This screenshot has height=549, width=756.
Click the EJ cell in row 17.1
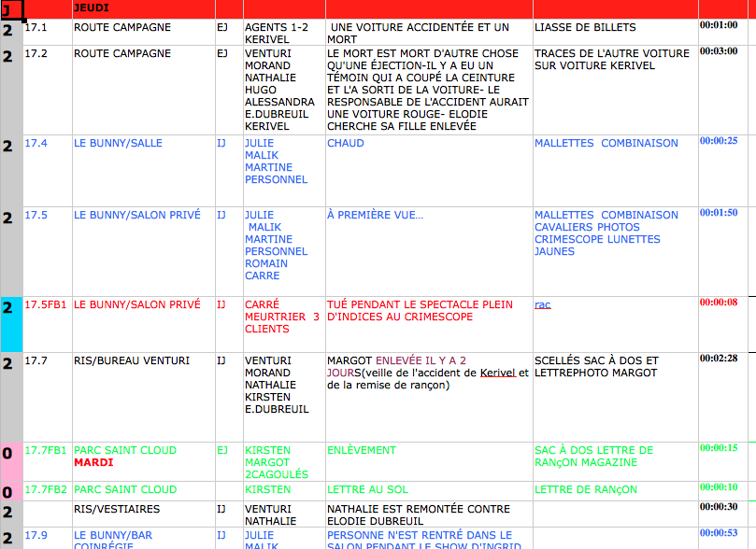(x=230, y=33)
